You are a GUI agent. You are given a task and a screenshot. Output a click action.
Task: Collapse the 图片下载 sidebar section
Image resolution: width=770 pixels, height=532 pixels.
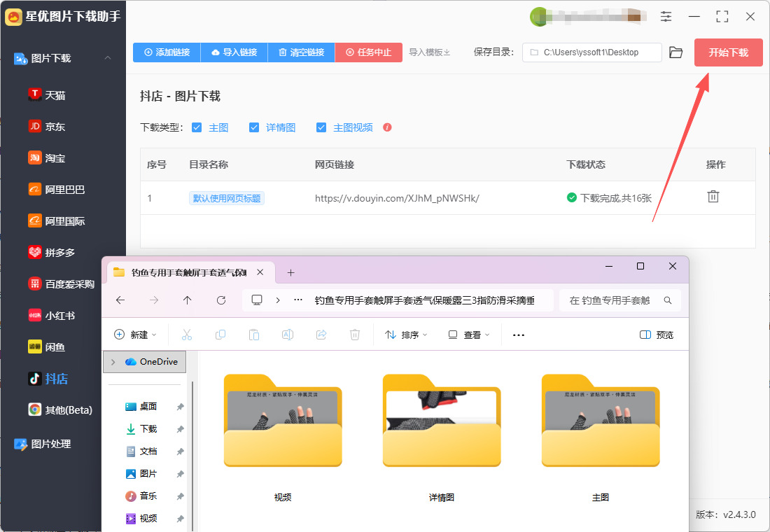click(108, 58)
